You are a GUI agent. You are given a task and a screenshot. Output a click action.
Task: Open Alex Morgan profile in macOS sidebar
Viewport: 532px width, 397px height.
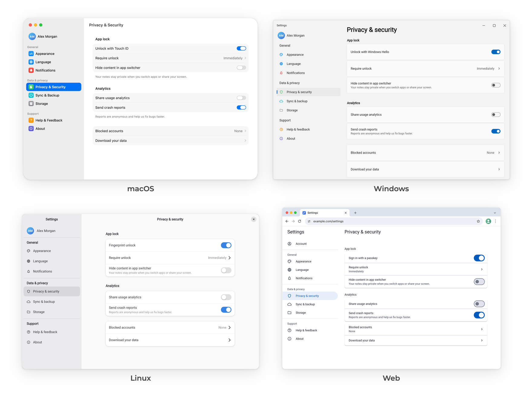click(x=43, y=37)
